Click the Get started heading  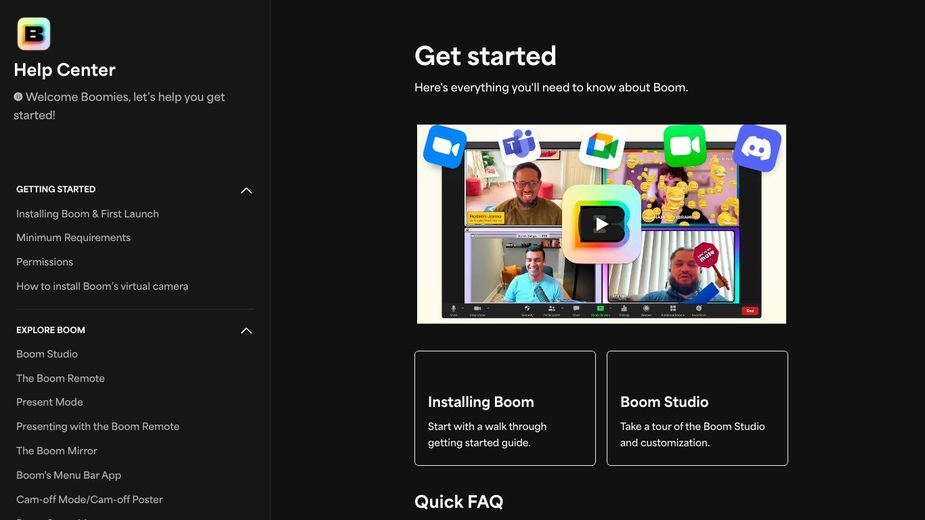pyautogui.click(x=485, y=56)
